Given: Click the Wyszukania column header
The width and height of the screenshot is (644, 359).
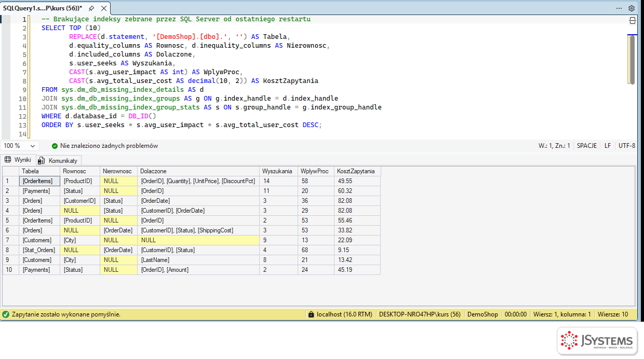Looking at the screenshot, I should pos(278,171).
